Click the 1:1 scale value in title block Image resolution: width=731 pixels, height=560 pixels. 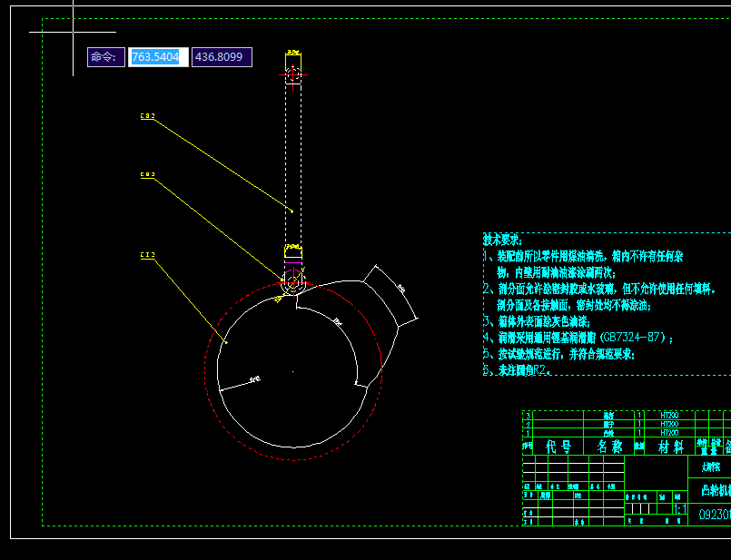pos(680,509)
